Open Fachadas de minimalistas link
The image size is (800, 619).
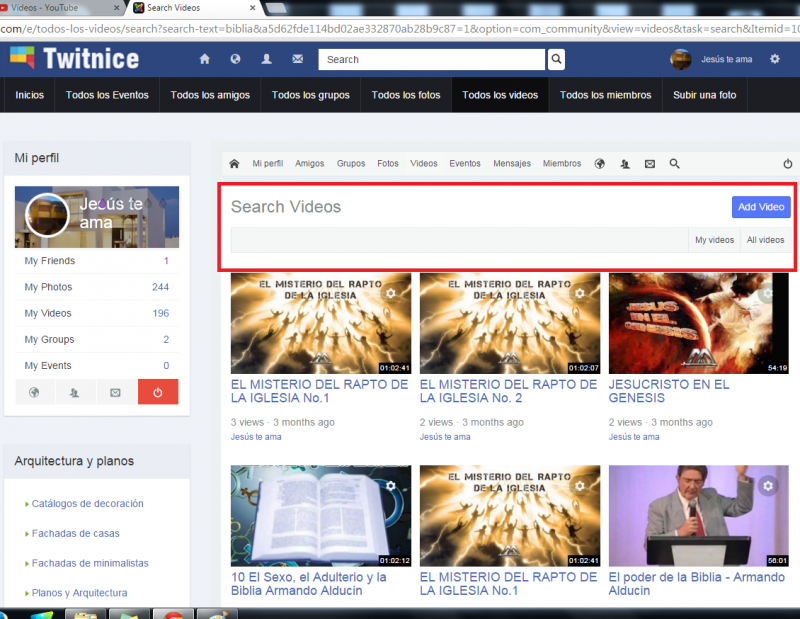click(90, 563)
